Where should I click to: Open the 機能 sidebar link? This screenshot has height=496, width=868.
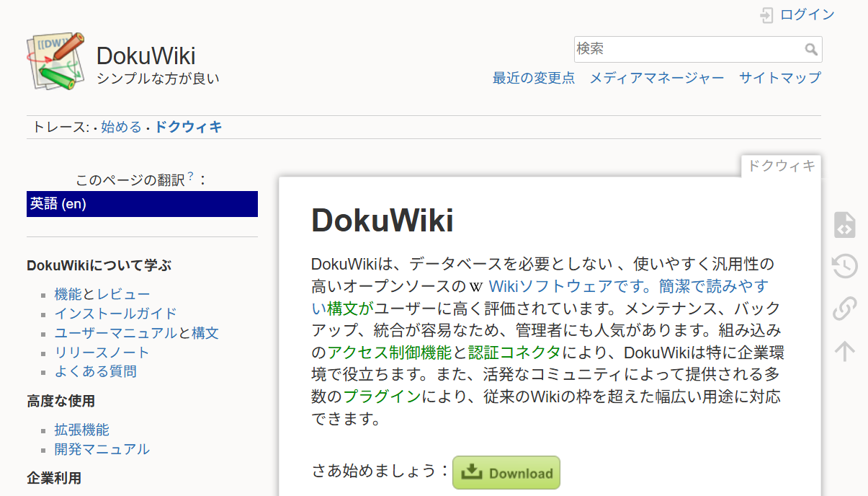click(x=68, y=294)
